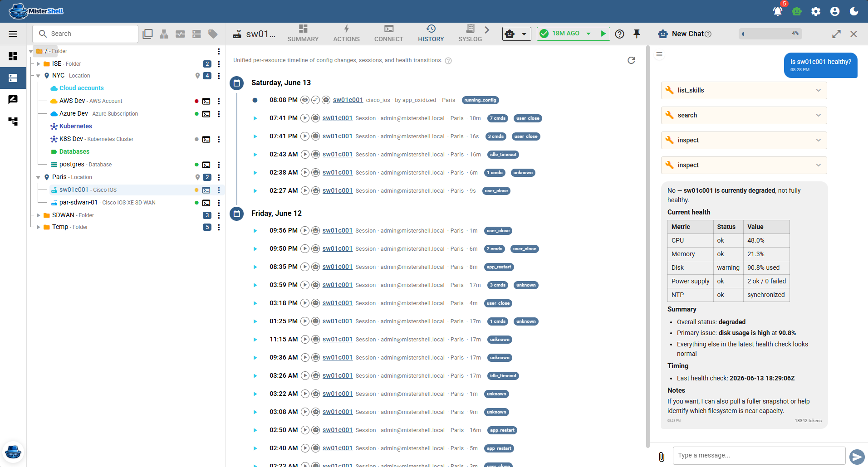Click the multi-select copy icon beside search
This screenshot has height=467, width=868.
(147, 34)
